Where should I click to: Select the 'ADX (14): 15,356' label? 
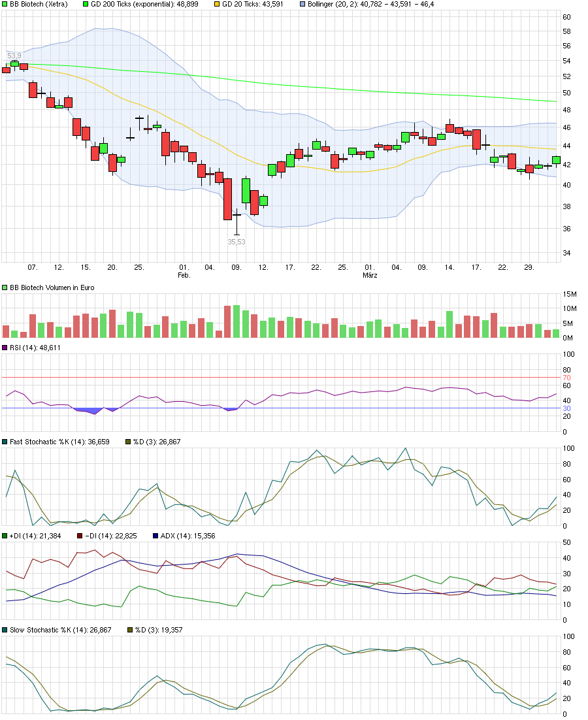[x=188, y=536]
